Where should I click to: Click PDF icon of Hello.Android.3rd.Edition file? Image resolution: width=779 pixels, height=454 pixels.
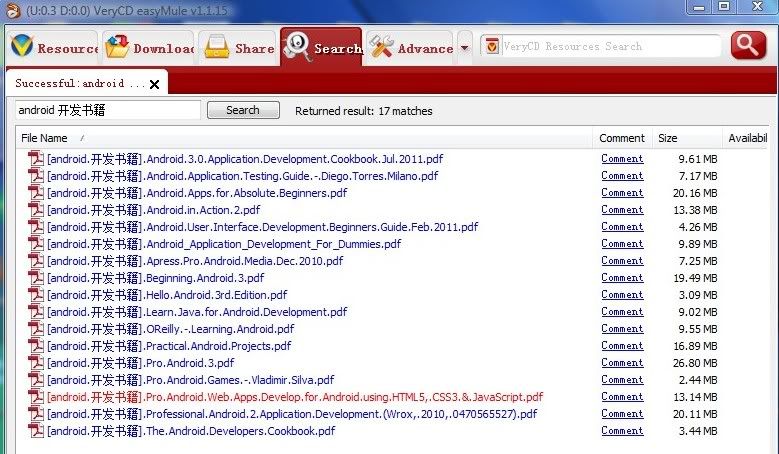coord(36,295)
